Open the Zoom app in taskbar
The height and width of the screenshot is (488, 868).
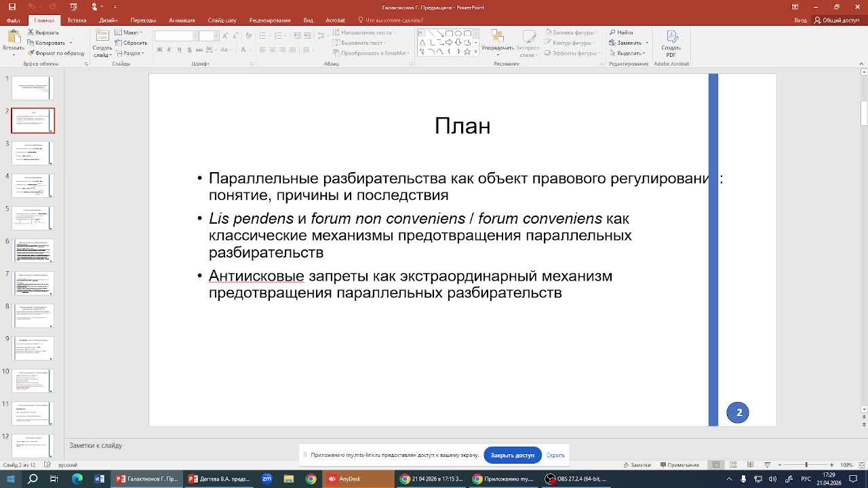point(267,479)
